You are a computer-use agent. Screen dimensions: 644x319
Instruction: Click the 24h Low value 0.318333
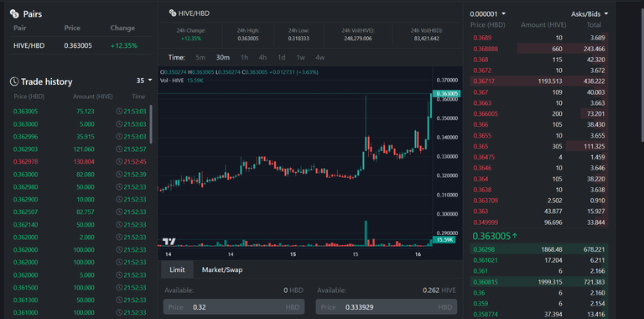[299, 39]
